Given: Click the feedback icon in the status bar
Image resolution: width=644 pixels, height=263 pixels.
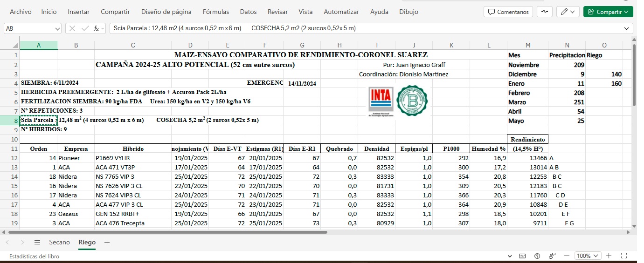Looking at the screenshot, I should [x=552, y=256].
